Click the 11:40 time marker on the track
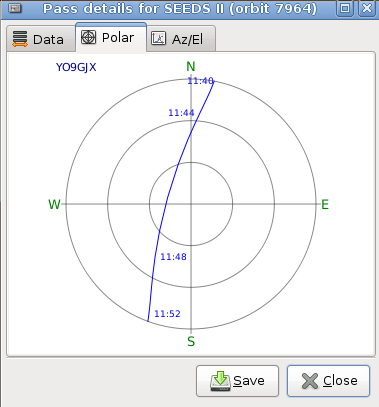This screenshot has height=407, width=379. tap(200, 81)
